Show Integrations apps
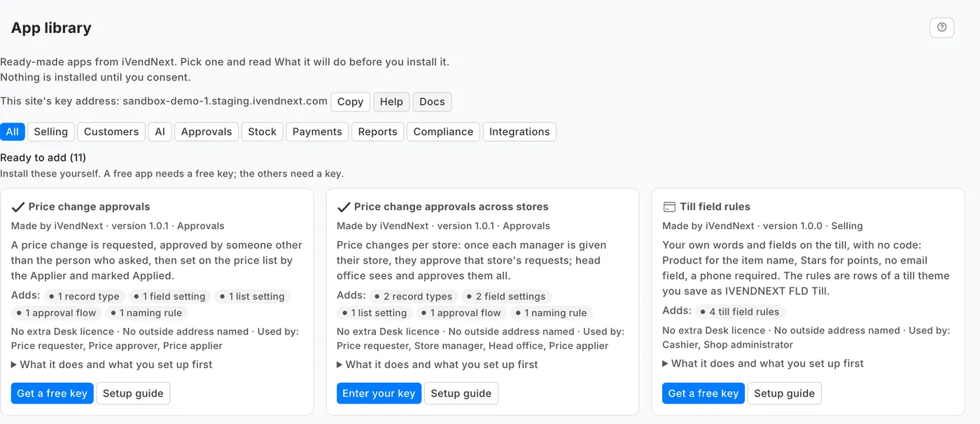This screenshot has height=424, width=980. point(519,132)
